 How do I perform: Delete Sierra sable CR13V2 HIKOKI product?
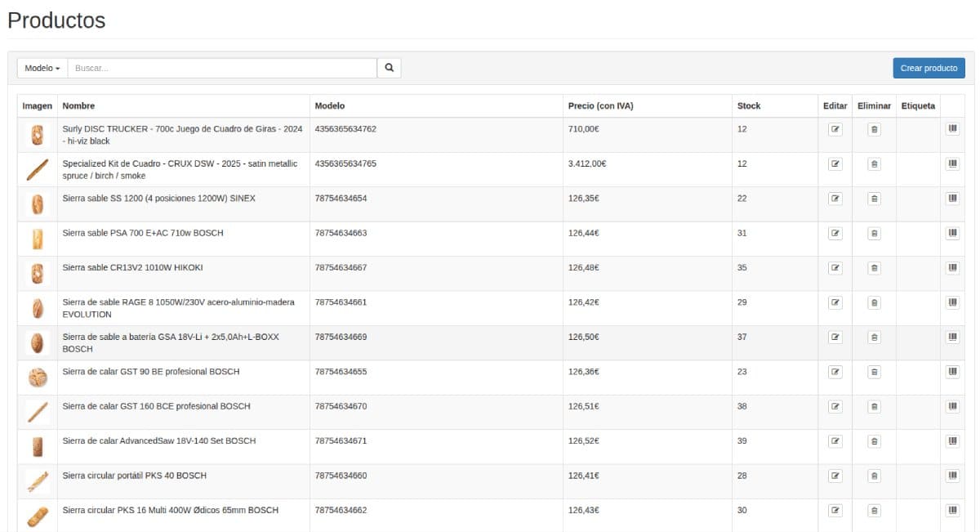(x=874, y=268)
